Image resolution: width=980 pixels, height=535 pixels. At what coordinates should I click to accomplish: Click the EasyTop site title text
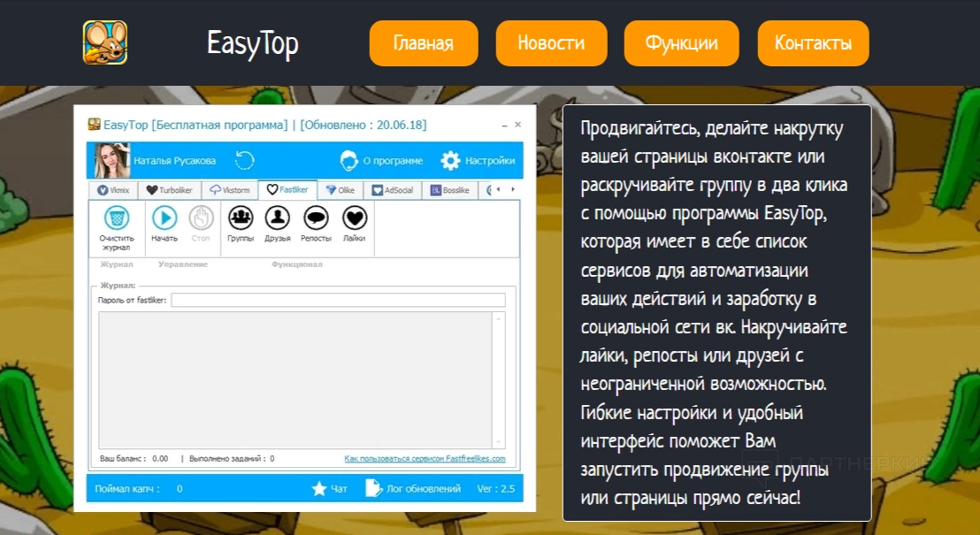(x=252, y=43)
